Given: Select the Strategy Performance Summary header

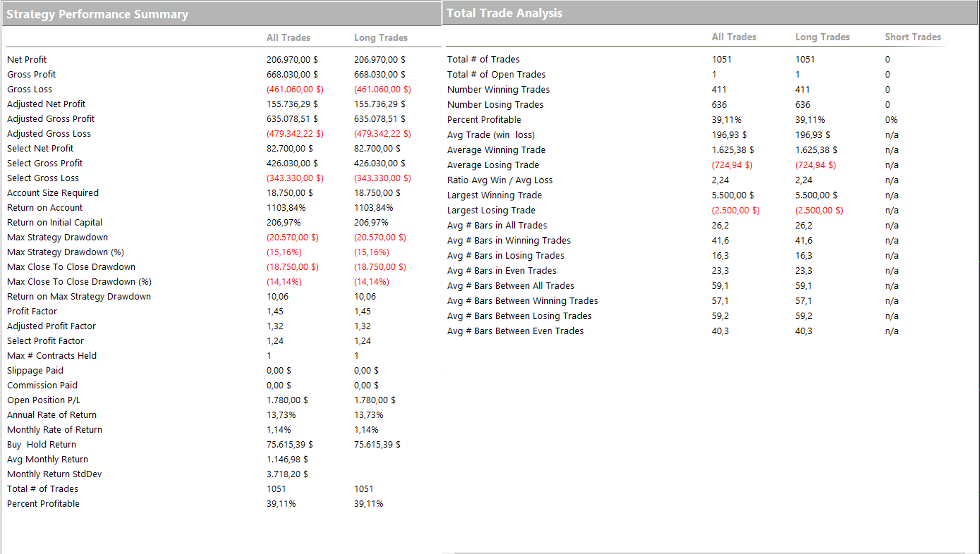Looking at the screenshot, I should point(97,14).
